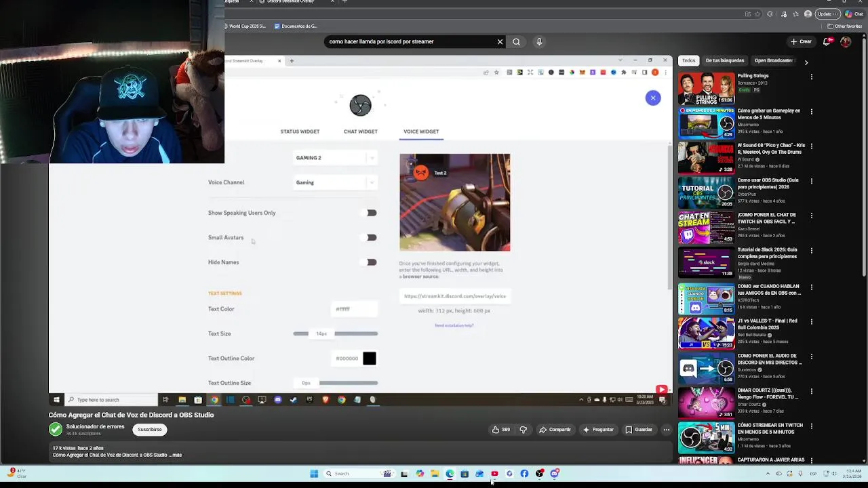Click Discord icon in recorded video taskbar

tap(277, 400)
